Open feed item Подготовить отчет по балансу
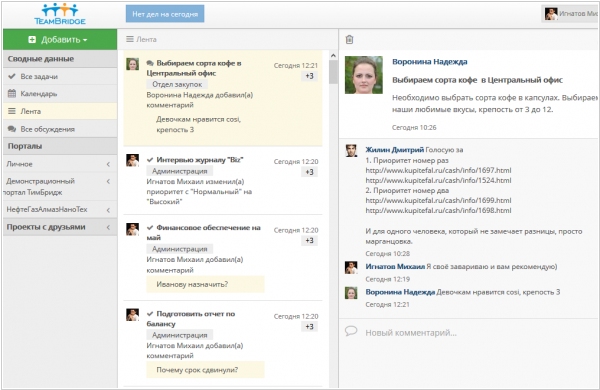The width and height of the screenshot is (600, 390). (191, 318)
